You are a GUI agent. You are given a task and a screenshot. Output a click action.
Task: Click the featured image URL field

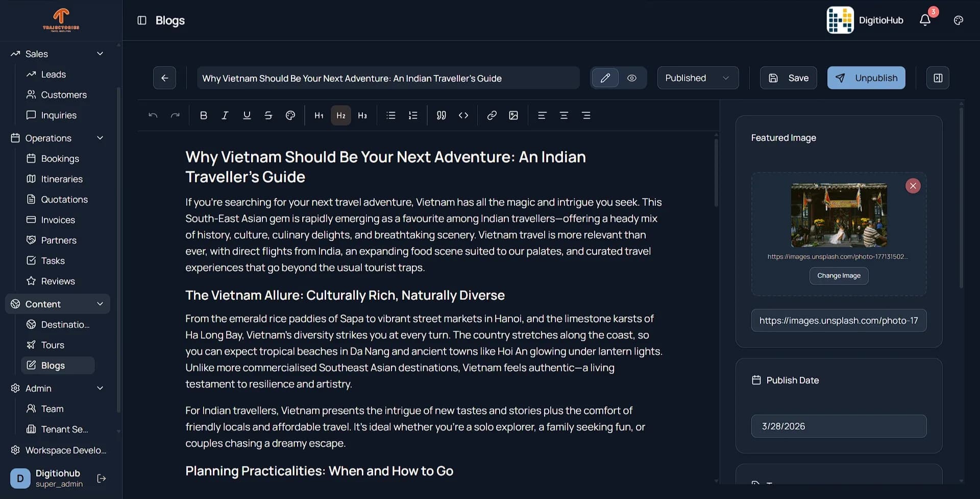(x=839, y=320)
